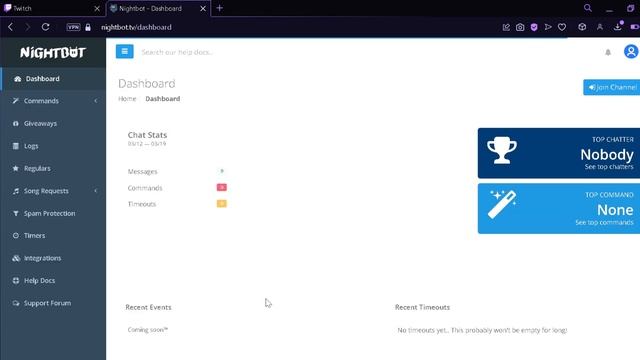Click the trophy icon on Top Chatter card
640x360 pixels.
coord(502,150)
